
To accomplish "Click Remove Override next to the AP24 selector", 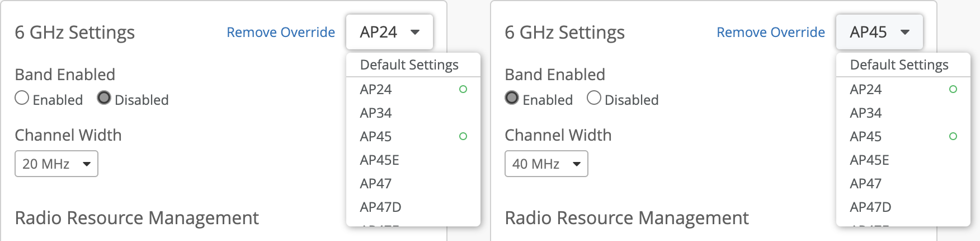I will coord(281,33).
